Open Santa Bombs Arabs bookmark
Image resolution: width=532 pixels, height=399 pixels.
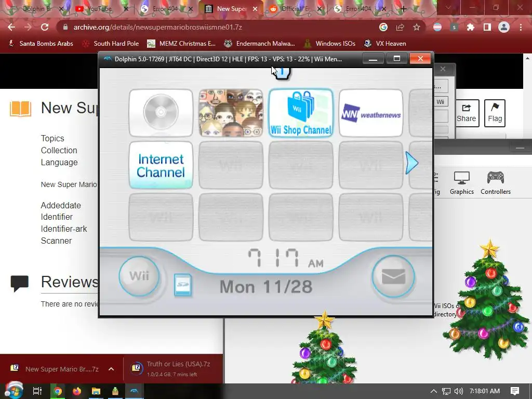(x=41, y=44)
